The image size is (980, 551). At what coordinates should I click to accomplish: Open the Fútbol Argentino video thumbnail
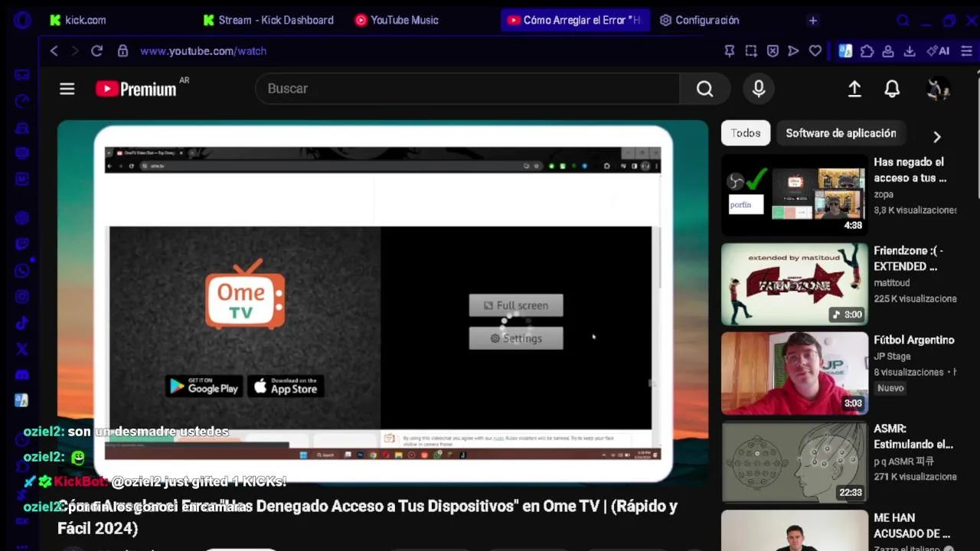pos(795,373)
